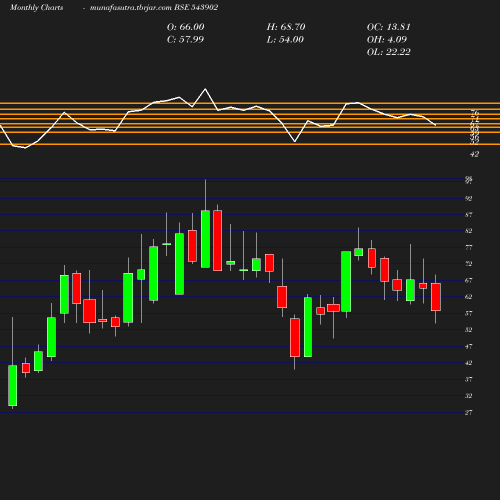The height and width of the screenshot is (500, 500).
Task: Click the 52 label on the candlestick price axis
Action: tap(469, 330)
